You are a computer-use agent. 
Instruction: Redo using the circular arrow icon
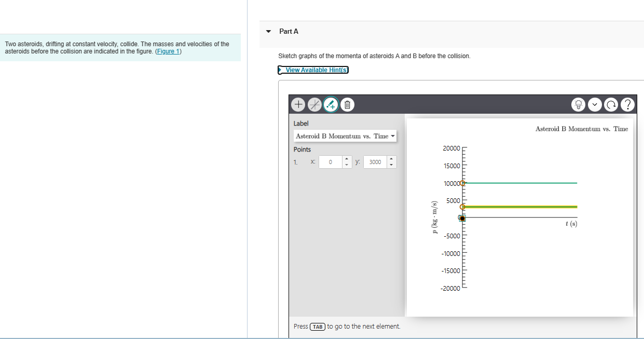[x=611, y=104]
